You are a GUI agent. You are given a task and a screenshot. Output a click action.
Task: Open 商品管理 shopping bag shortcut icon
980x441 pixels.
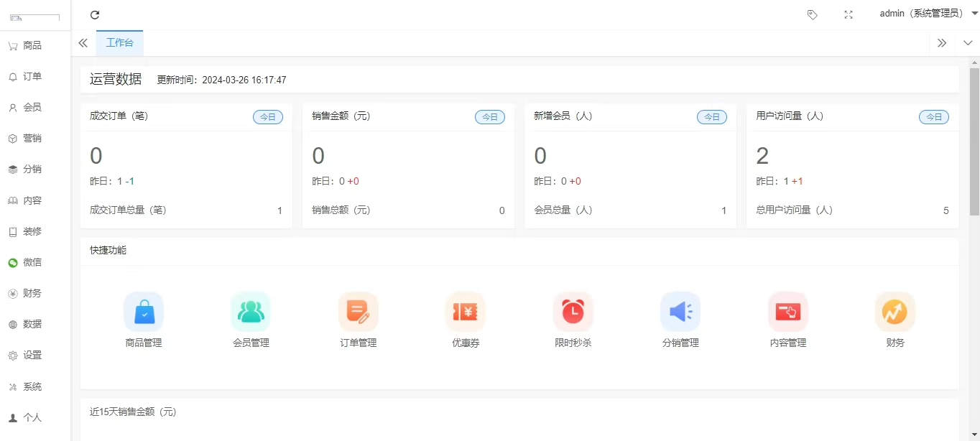point(144,312)
